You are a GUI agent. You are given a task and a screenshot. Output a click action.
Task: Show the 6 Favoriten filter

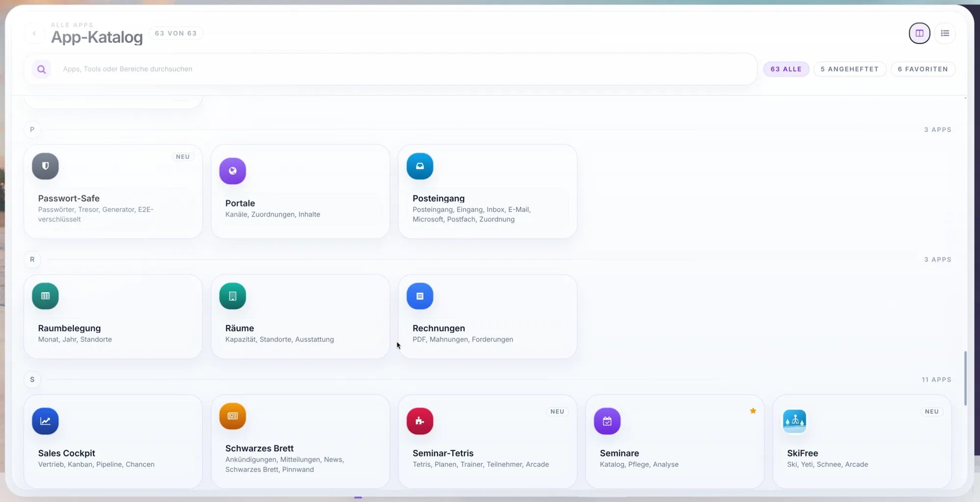[923, 69]
